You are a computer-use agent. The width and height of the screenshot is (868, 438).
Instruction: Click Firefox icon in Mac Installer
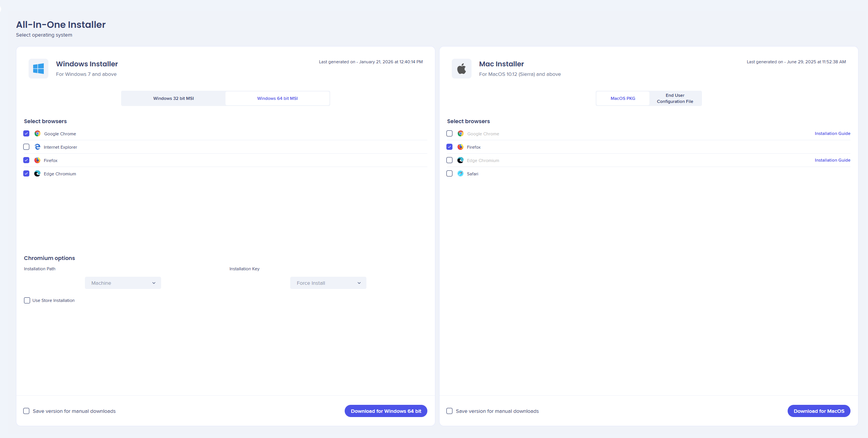460,147
